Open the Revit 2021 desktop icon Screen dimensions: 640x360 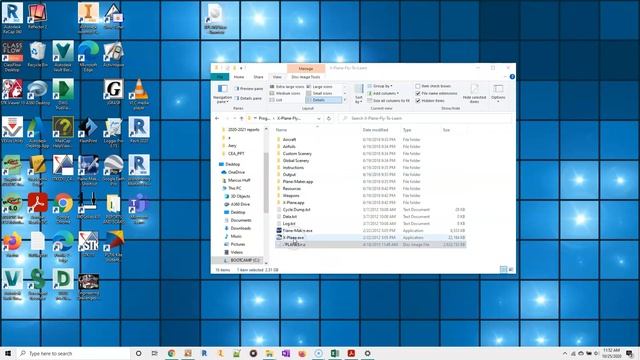tap(139, 129)
